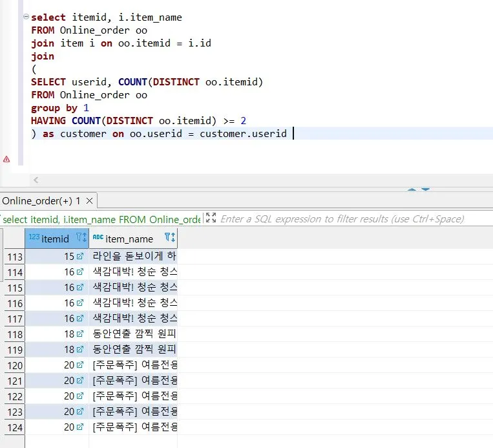493x448 pixels.
Task: Click the maximize results panel icon
Action: 211,218
